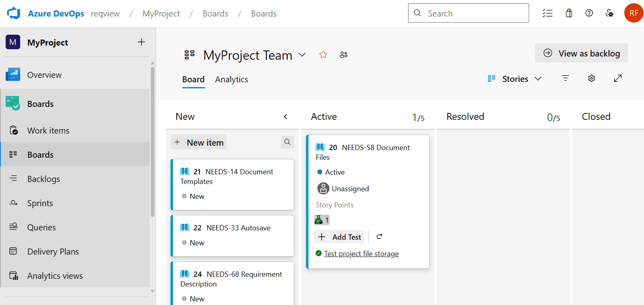Screen dimensions: 644x305
Task: Click the Backlogs sidebar icon
Action: [x=13, y=178]
